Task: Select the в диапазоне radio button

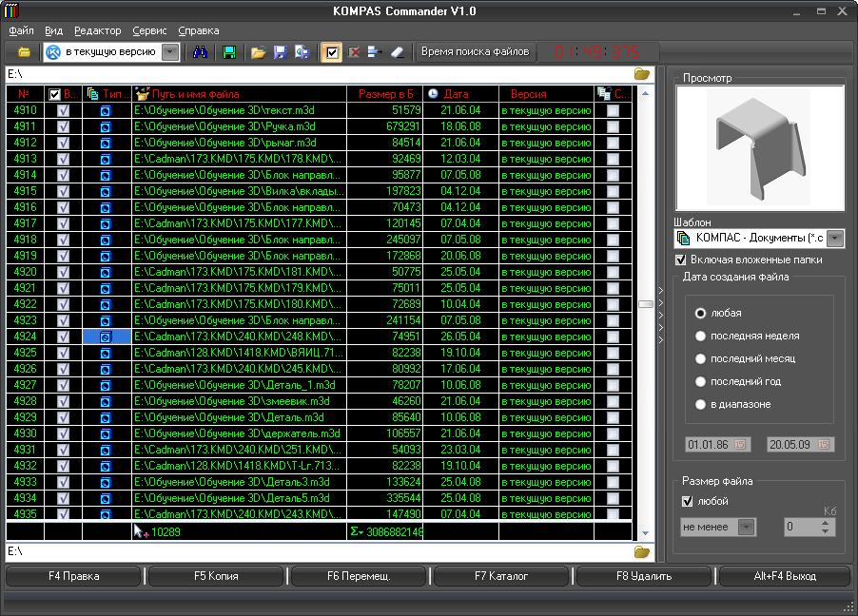Action: point(700,405)
